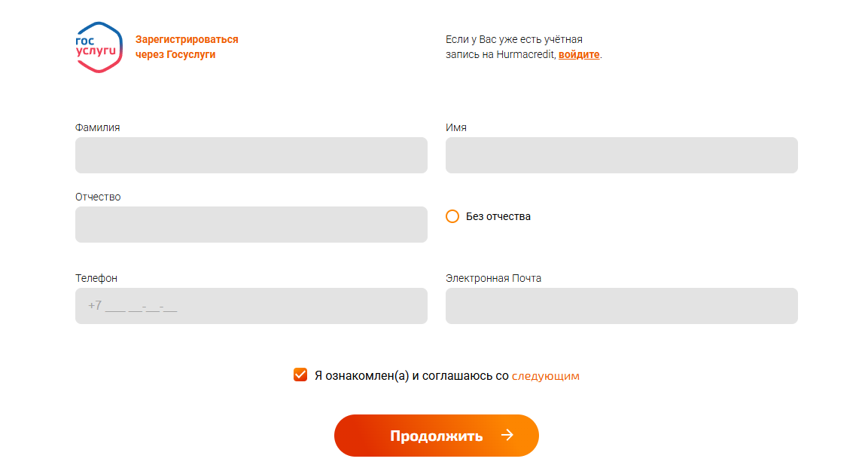Click into the Имя text field

[x=621, y=155]
